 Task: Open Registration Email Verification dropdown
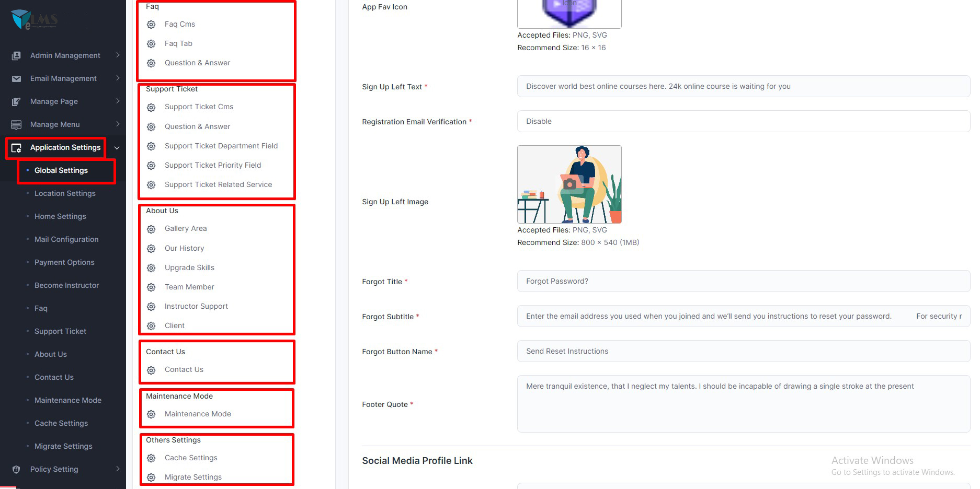(743, 121)
